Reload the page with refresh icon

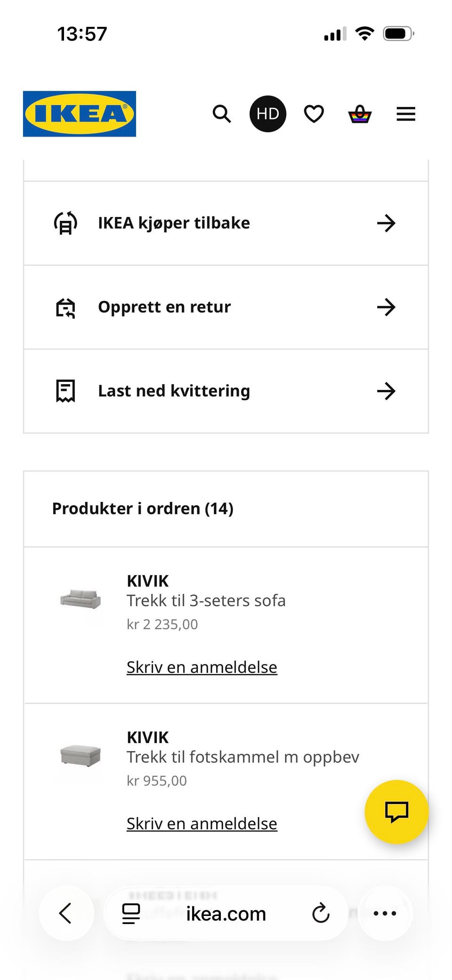[321, 913]
